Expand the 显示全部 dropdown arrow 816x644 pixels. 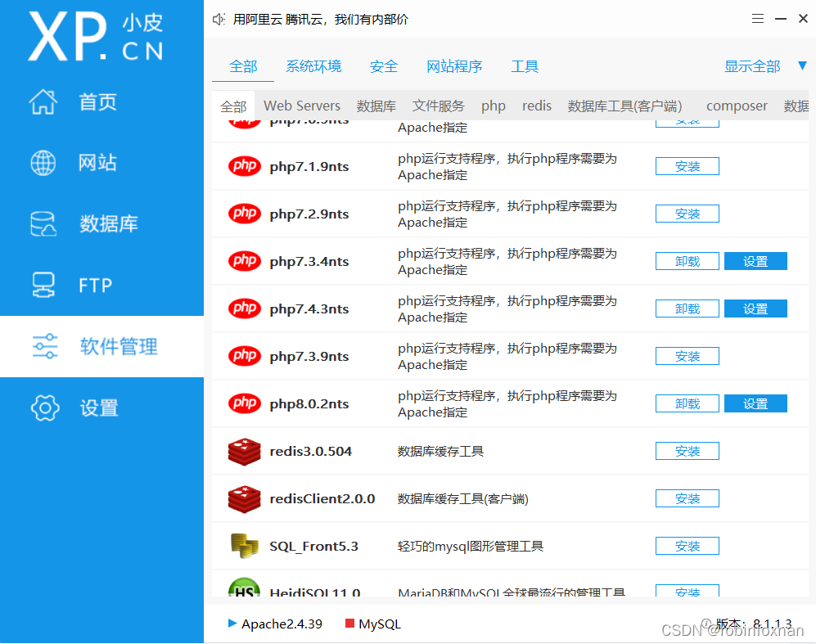[x=802, y=66]
